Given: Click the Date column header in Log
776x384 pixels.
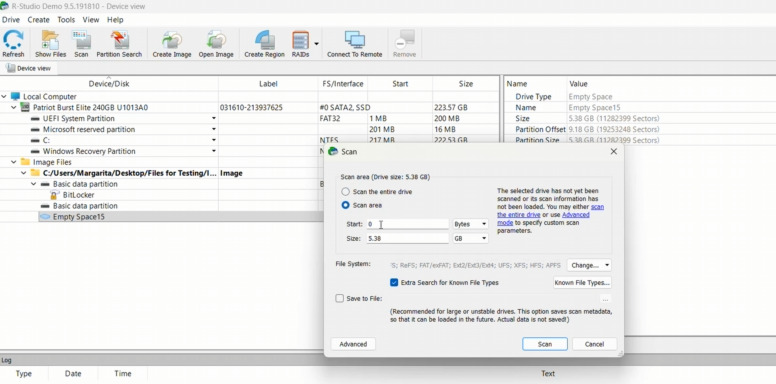Looking at the screenshot, I should click(x=73, y=374).
